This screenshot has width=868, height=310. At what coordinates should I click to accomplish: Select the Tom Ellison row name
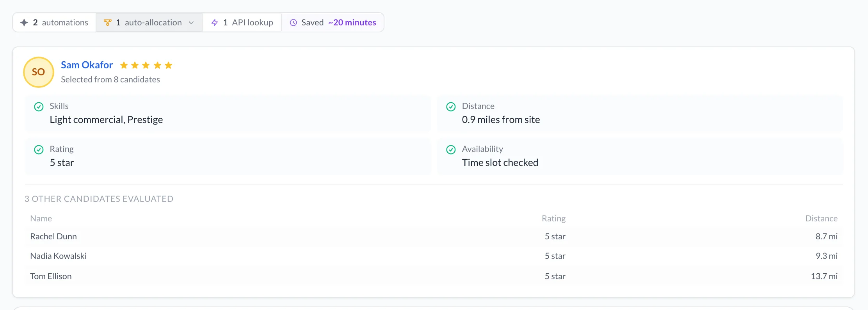pos(51,276)
